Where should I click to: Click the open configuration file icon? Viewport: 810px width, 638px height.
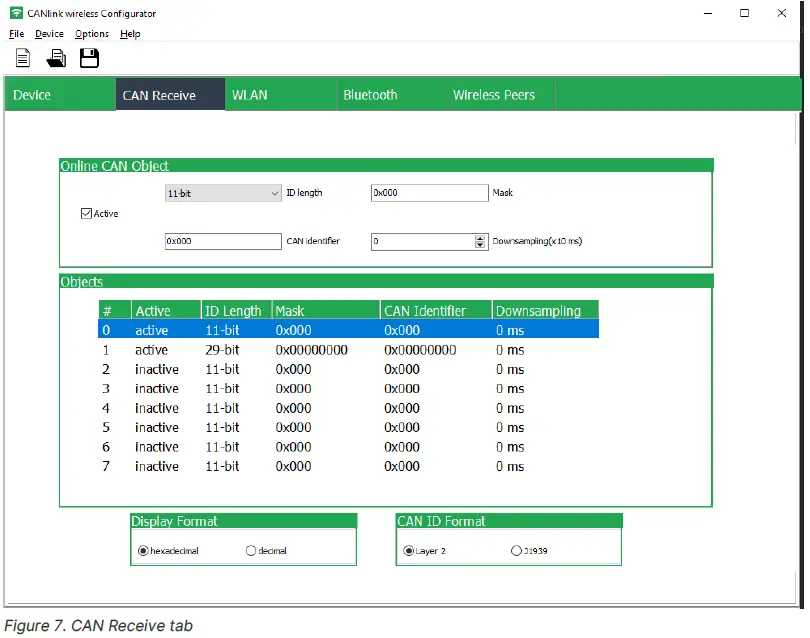(56, 58)
